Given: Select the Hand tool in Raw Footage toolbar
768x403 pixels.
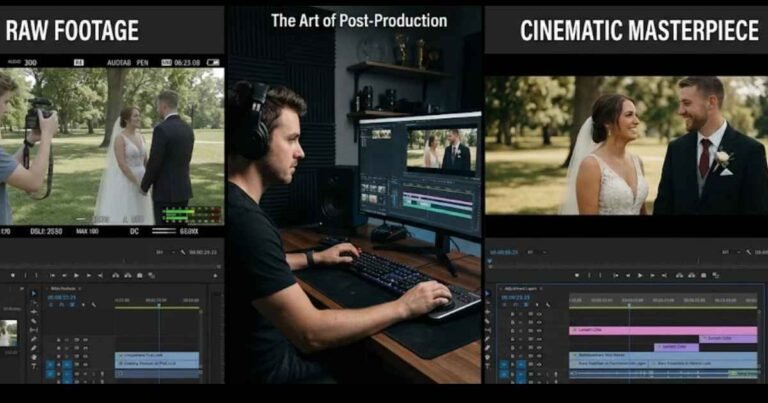Looking at the screenshot, I should click(34, 357).
